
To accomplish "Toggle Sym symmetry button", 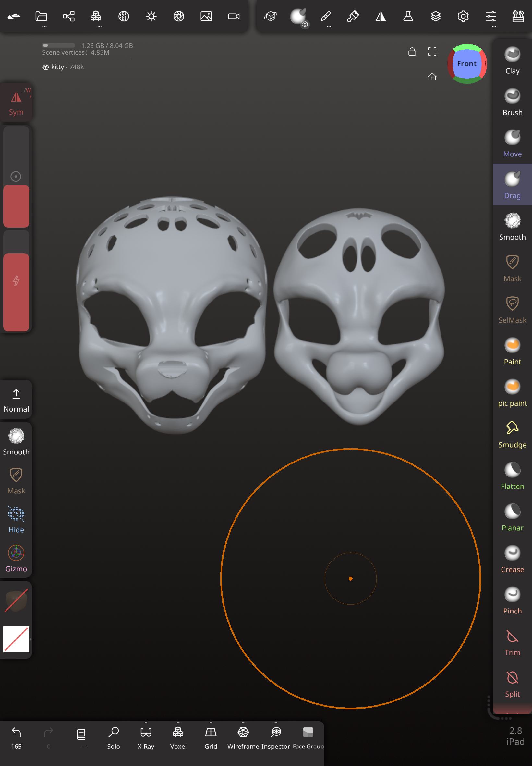I will tap(16, 102).
